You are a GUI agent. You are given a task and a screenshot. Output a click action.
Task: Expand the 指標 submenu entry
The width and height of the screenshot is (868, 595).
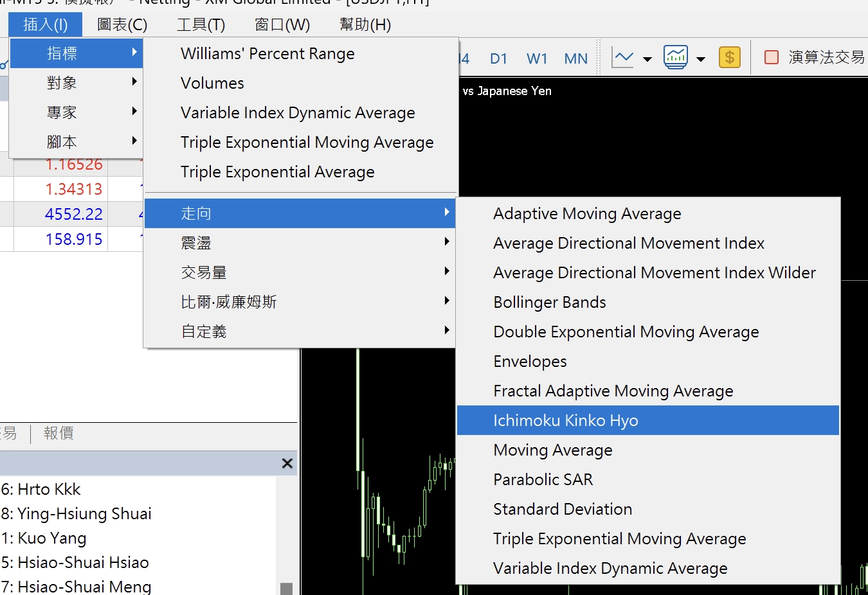(77, 53)
